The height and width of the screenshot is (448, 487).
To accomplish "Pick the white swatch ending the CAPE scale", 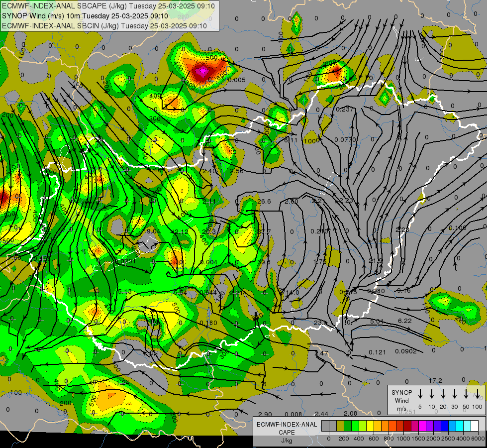I will (474, 426).
